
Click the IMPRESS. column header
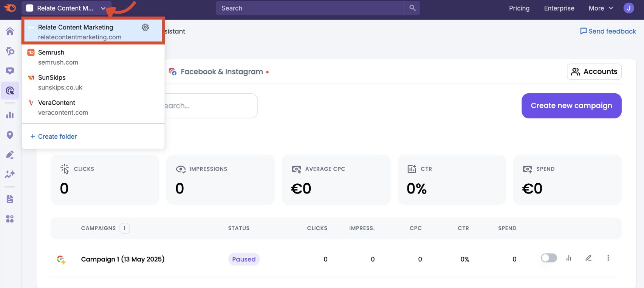pos(362,228)
